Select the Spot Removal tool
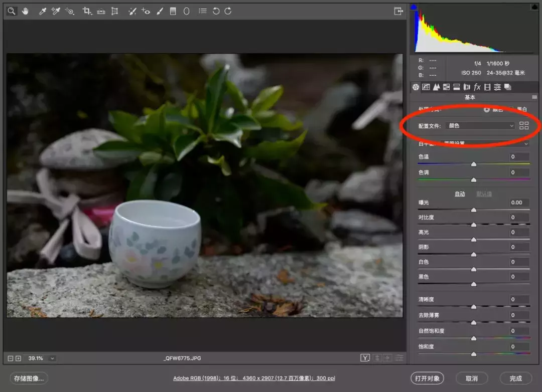542x392 pixels. coord(132,11)
